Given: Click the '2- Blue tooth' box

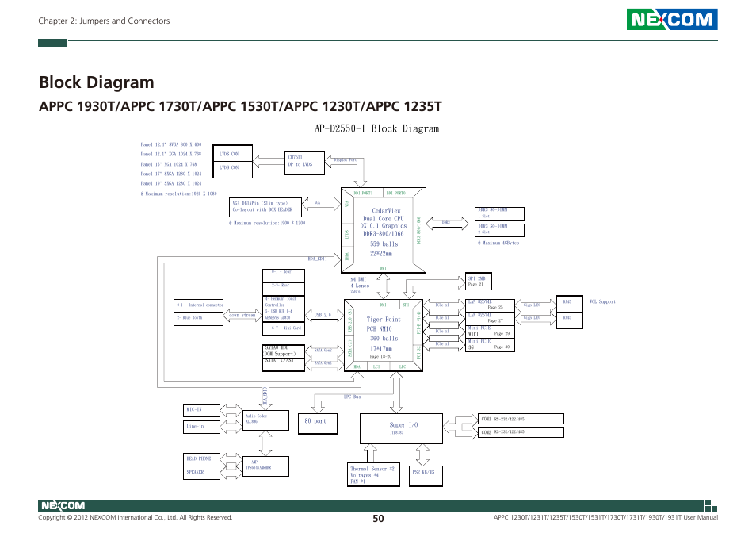Looking at the screenshot, I should [199, 319].
